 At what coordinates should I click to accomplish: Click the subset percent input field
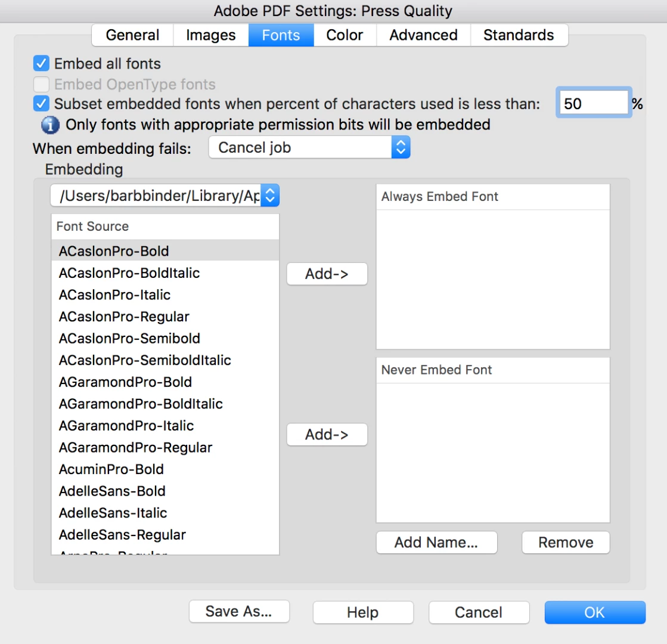(594, 103)
